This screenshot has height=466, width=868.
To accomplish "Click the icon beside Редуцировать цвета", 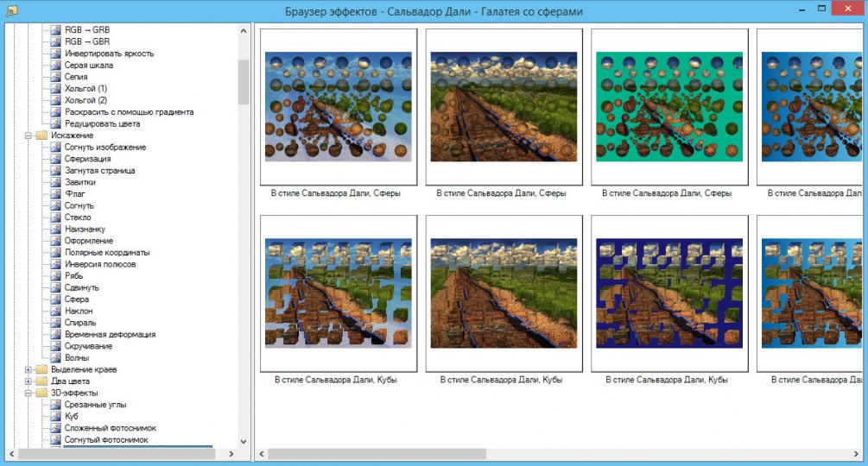I will (x=55, y=123).
